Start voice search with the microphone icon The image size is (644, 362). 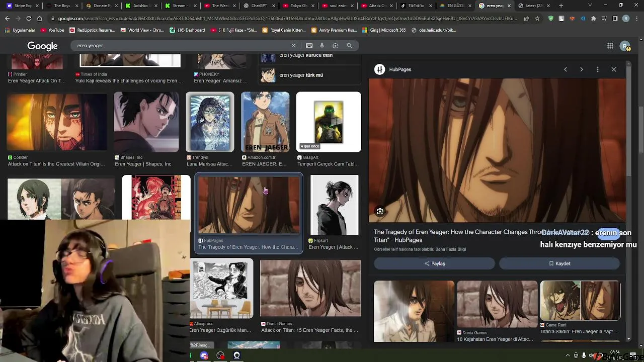tap(322, 46)
